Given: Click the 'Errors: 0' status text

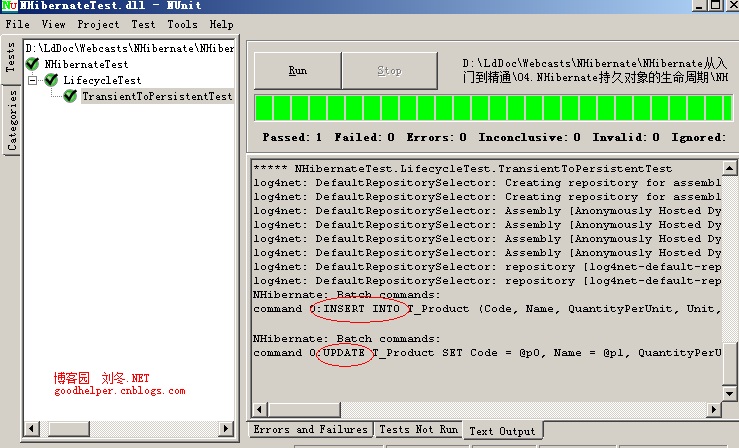Looking at the screenshot, I should coord(436,137).
